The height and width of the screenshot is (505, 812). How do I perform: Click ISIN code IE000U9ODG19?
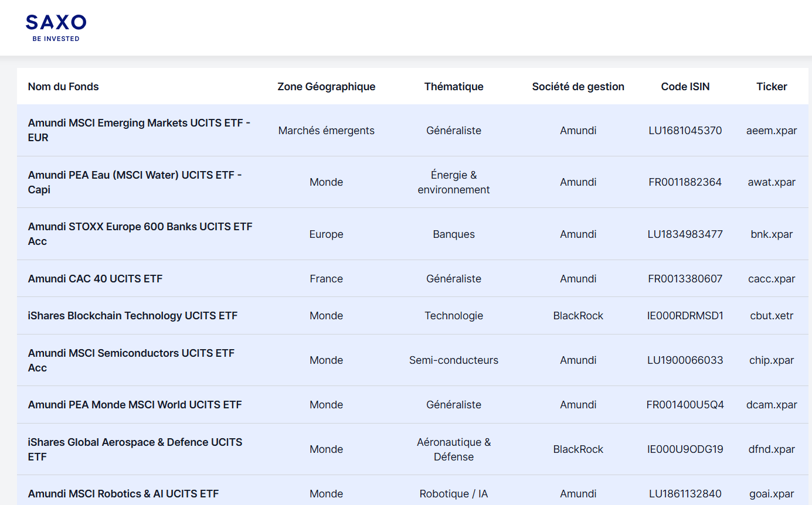pos(685,449)
